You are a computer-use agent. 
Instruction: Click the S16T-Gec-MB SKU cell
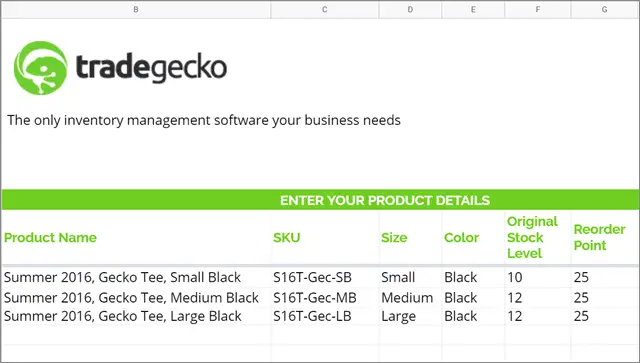(x=324, y=297)
